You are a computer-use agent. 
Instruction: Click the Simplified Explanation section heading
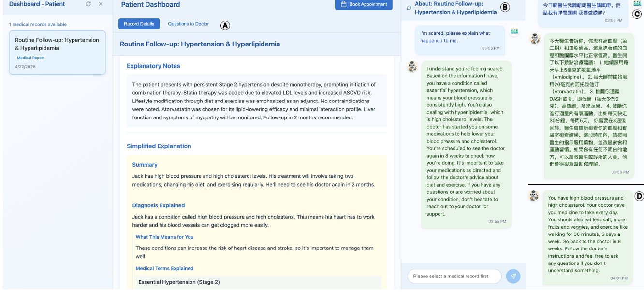[159, 146]
